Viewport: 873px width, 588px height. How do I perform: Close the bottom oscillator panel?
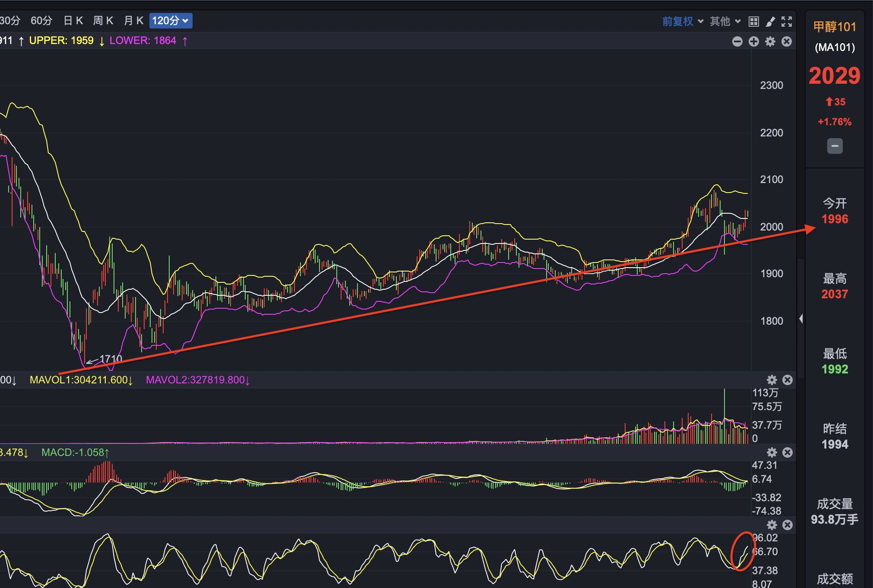[788, 525]
